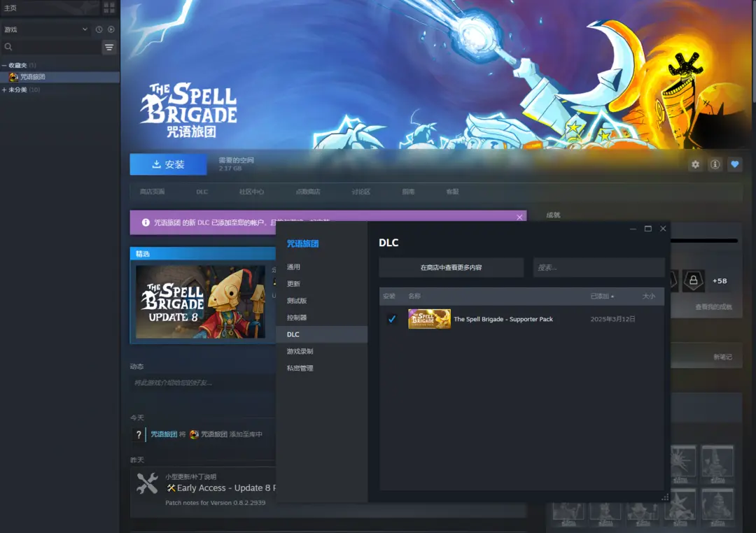The height and width of the screenshot is (533, 756).
Task: Click the question mark activity icon
Action: (139, 434)
